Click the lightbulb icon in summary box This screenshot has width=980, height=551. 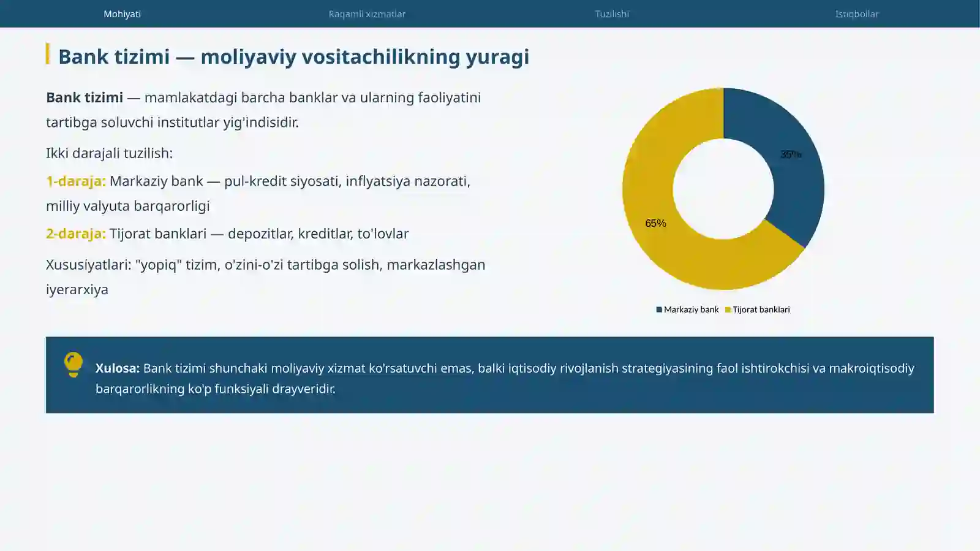click(73, 365)
